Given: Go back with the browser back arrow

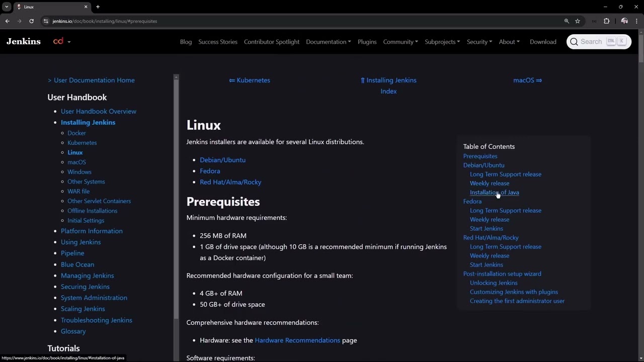Looking at the screenshot, I should [x=7, y=21].
